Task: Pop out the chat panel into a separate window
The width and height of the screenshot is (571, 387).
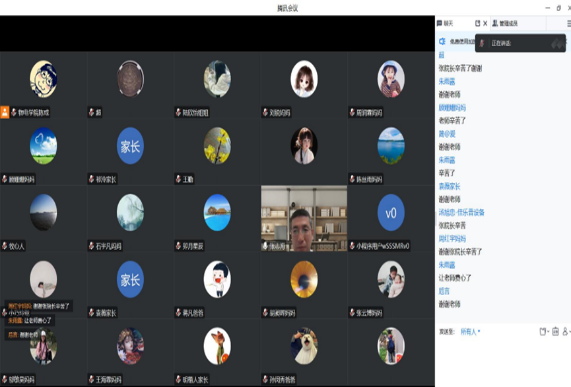Action: pyautogui.click(x=477, y=23)
